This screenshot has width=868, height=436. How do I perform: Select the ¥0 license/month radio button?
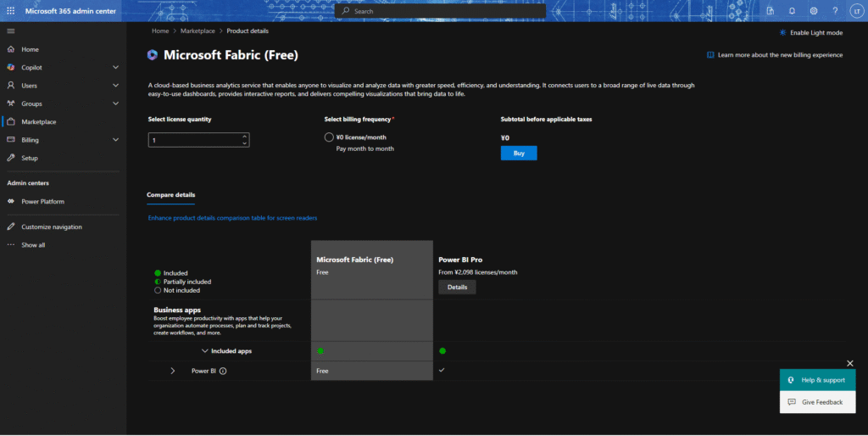329,137
